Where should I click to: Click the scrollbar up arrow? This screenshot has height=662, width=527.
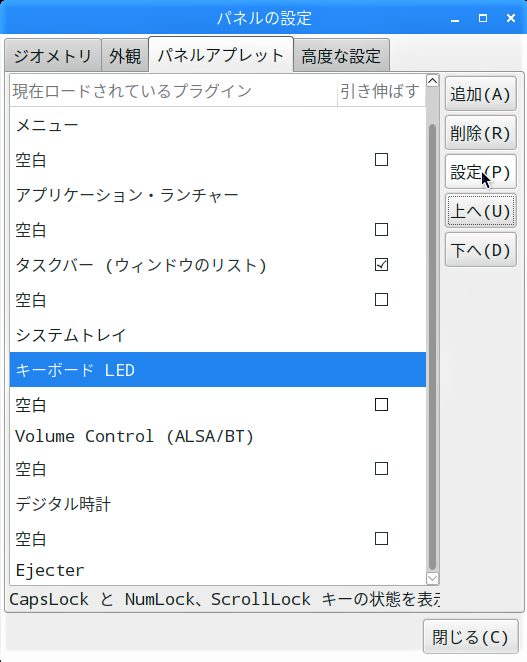tap(432, 80)
